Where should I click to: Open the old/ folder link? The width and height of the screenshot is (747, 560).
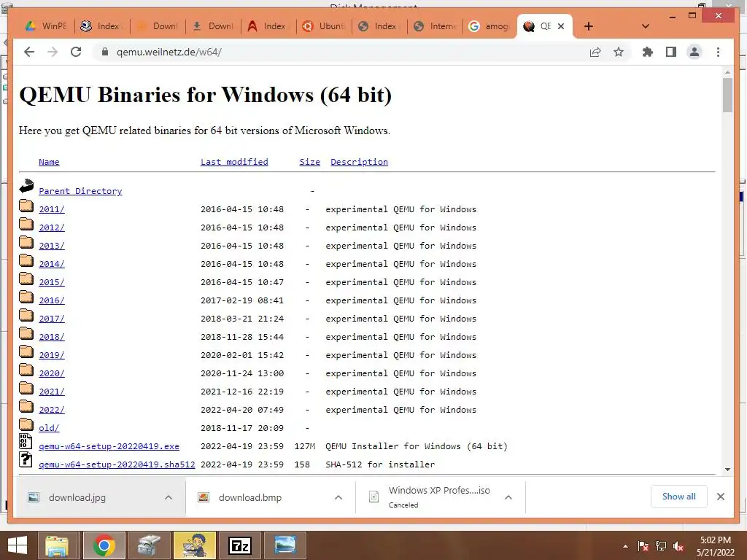[x=49, y=428]
